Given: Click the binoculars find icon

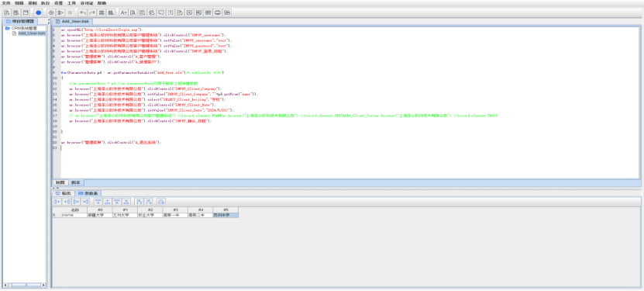Looking at the screenshot, I should 102,12.
